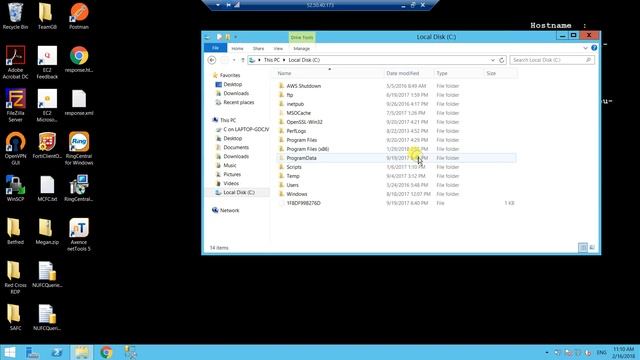Open the Chrome response.html desktop file
Viewport: 640px width, 360px height.
pos(79,59)
